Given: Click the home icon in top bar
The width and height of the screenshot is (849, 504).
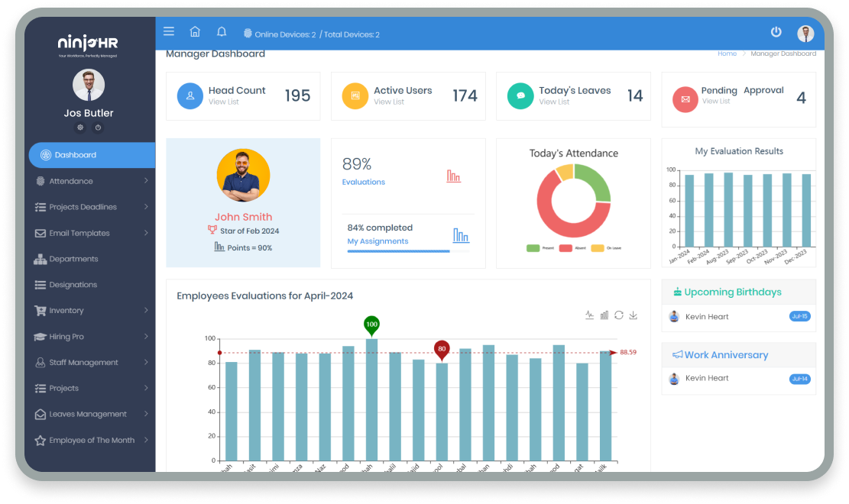Looking at the screenshot, I should click(195, 32).
